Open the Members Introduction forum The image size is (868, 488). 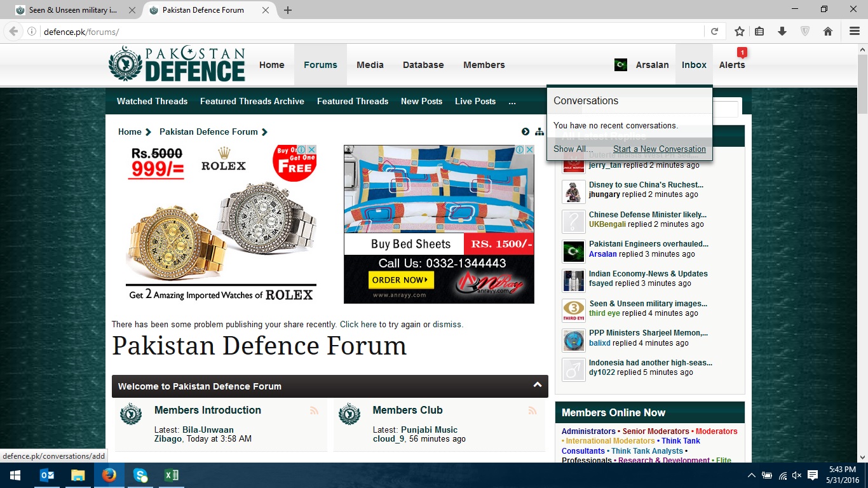point(208,410)
